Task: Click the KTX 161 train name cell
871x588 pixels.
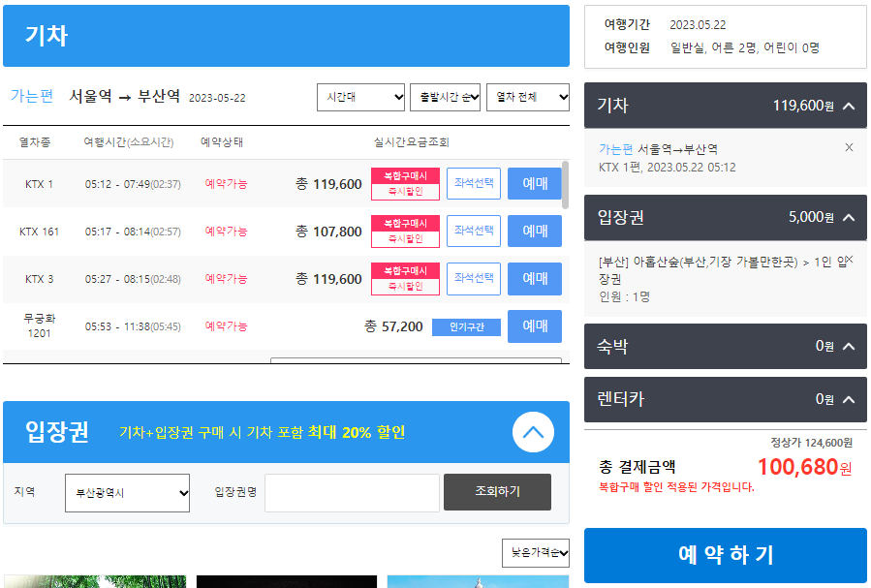Action: [39, 231]
